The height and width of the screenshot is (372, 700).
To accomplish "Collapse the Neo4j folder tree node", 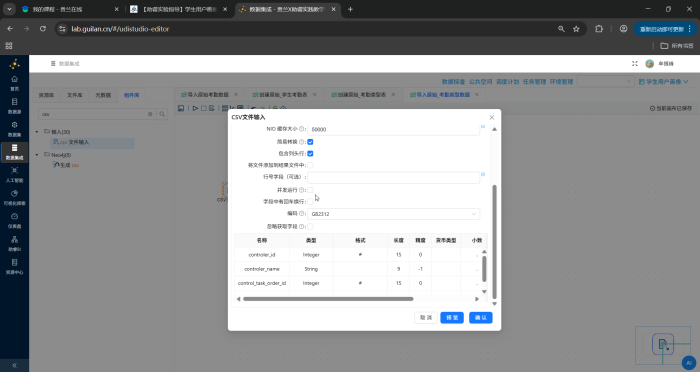I will pos(37,155).
